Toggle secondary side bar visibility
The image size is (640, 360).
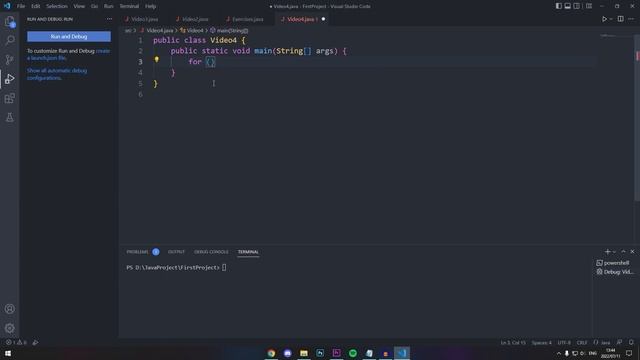(x=576, y=6)
